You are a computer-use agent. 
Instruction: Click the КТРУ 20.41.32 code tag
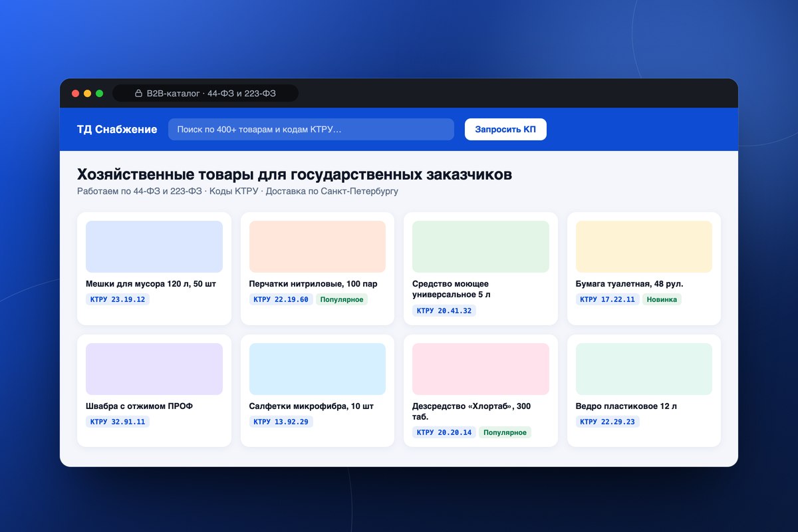[444, 311]
